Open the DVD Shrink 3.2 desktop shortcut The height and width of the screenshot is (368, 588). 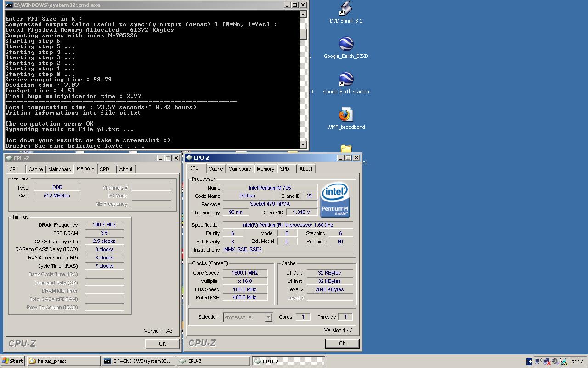tap(346, 12)
